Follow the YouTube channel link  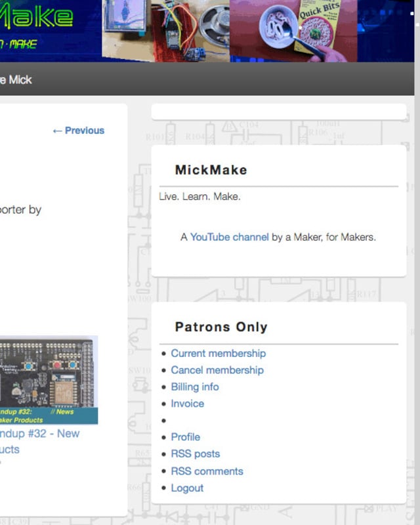(x=230, y=237)
